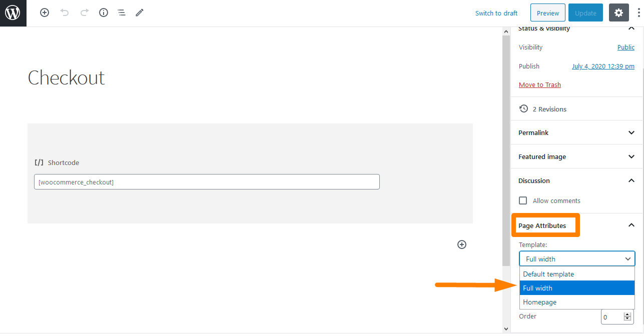Open the Template dropdown showing Full width
644x336 pixels.
coord(577,259)
